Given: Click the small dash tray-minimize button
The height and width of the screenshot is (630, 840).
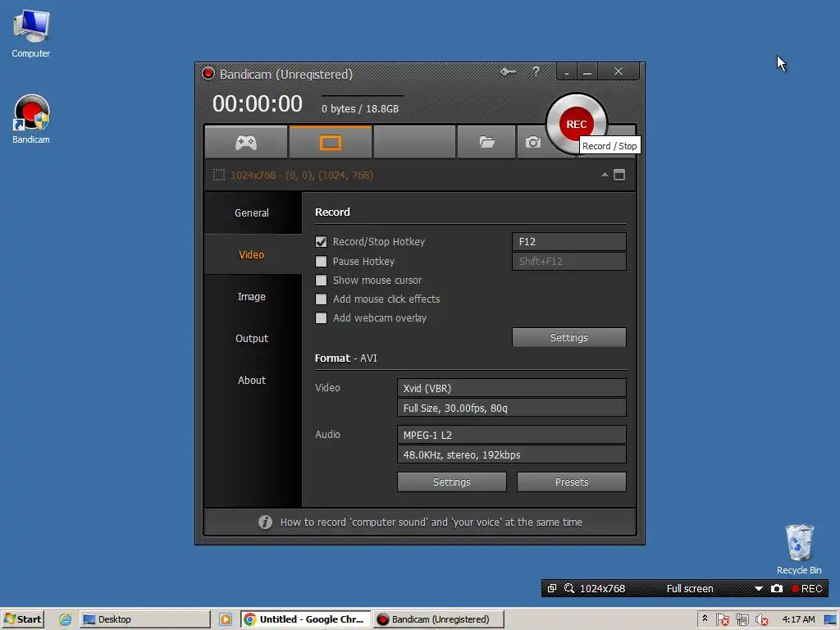Looking at the screenshot, I should [x=567, y=72].
